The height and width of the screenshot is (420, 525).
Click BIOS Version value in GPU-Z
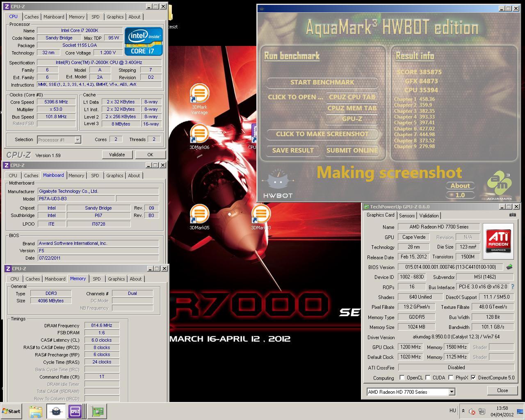(x=450, y=267)
